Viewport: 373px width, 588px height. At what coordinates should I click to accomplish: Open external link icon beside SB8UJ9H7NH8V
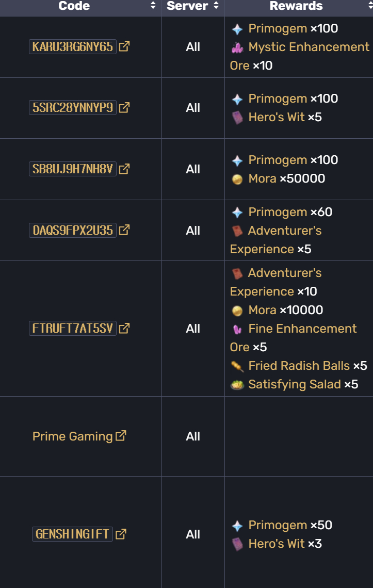tap(124, 169)
